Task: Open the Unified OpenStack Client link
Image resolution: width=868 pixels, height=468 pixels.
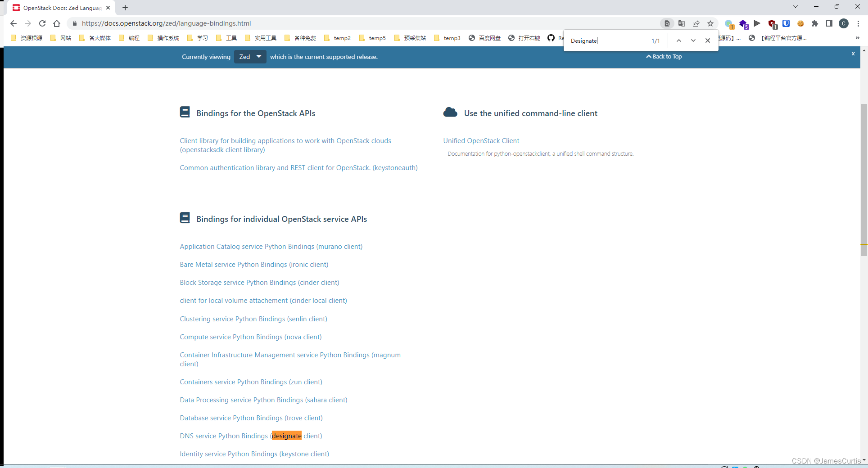Action: (481, 140)
